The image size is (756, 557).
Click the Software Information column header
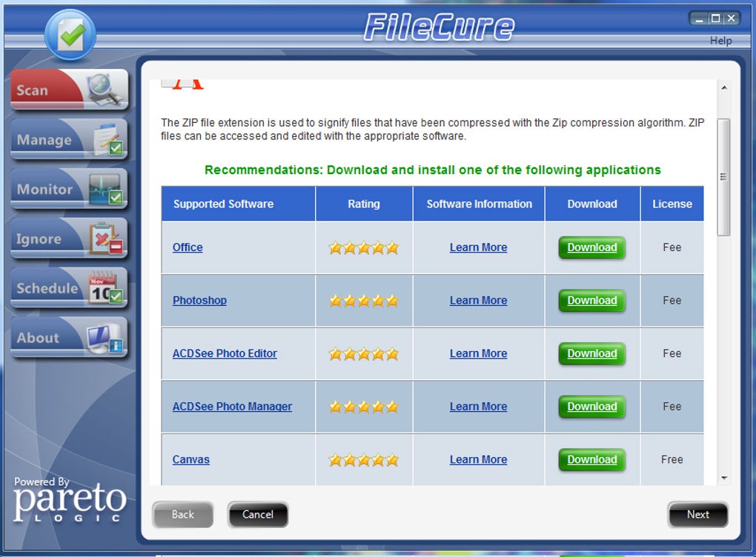point(479,204)
